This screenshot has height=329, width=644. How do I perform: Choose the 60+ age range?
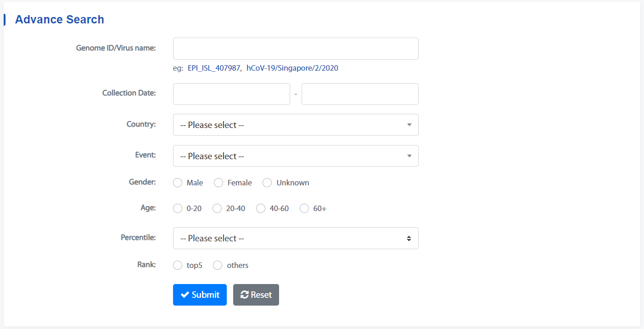point(304,208)
